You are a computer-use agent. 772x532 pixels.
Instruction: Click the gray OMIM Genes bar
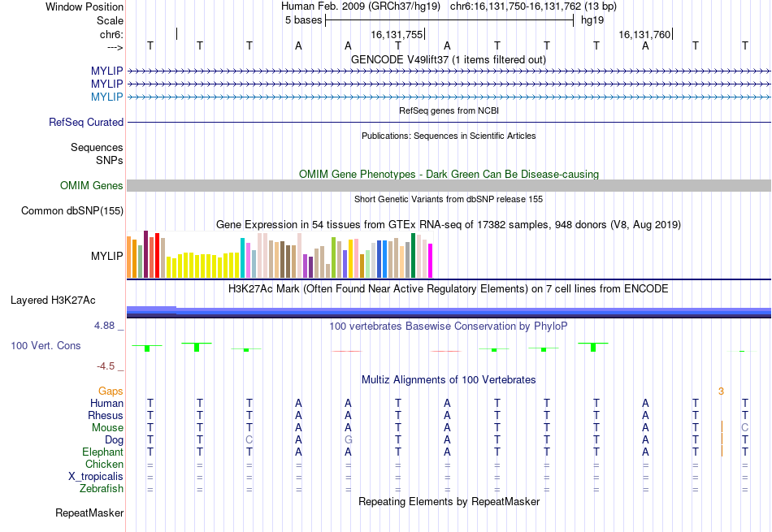click(449, 185)
